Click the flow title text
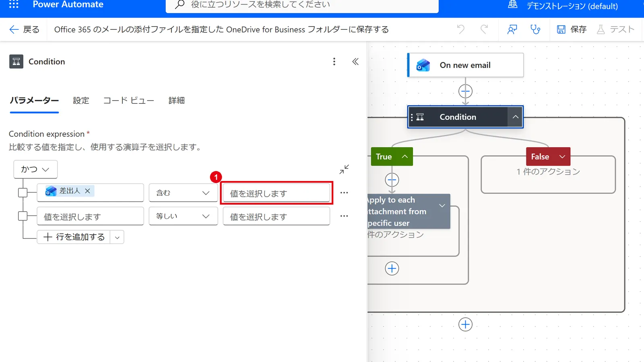 pyautogui.click(x=221, y=29)
